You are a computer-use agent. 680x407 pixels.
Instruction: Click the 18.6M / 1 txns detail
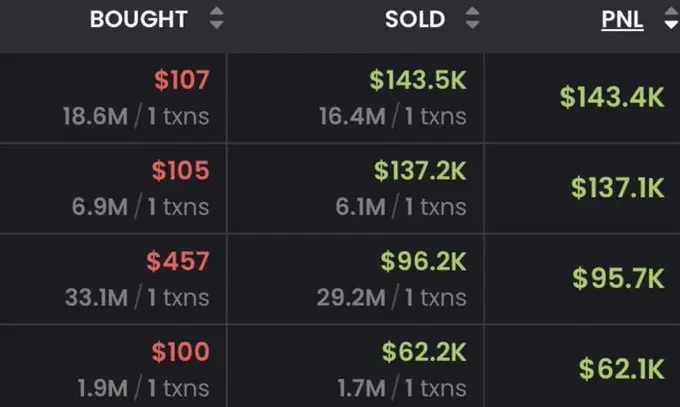click(x=134, y=116)
